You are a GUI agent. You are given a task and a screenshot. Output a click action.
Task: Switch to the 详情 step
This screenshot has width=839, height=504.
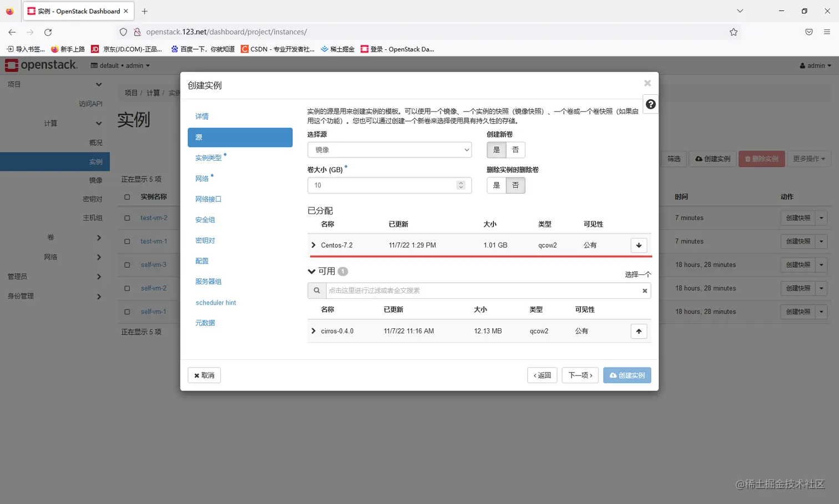(202, 116)
